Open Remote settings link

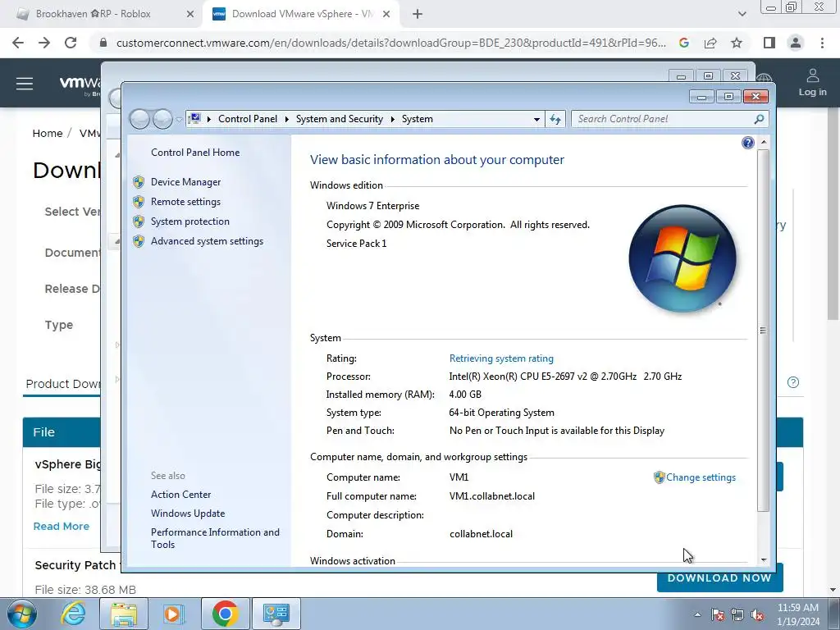tap(185, 202)
